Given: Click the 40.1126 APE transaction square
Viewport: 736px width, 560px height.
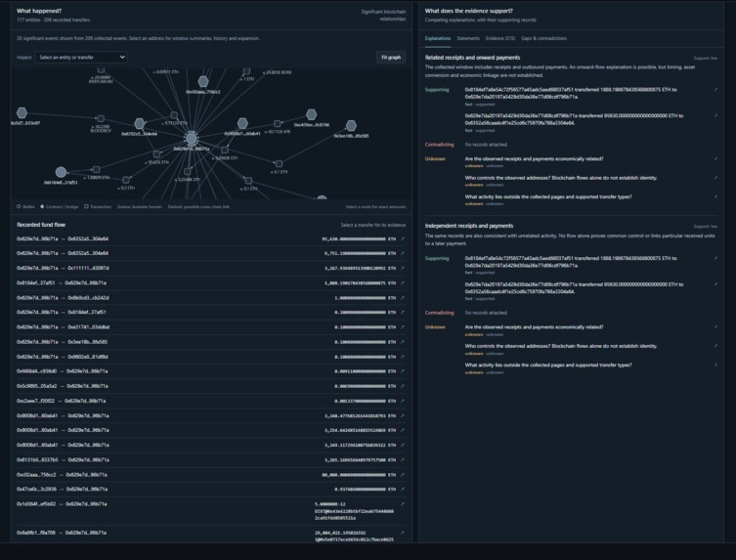Looking at the screenshot, I should 278,123.
